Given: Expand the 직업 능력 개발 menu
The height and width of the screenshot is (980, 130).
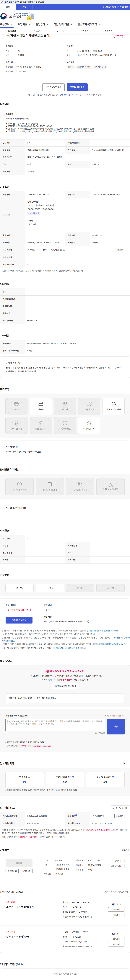Looking at the screenshot, I should click(x=63, y=24).
